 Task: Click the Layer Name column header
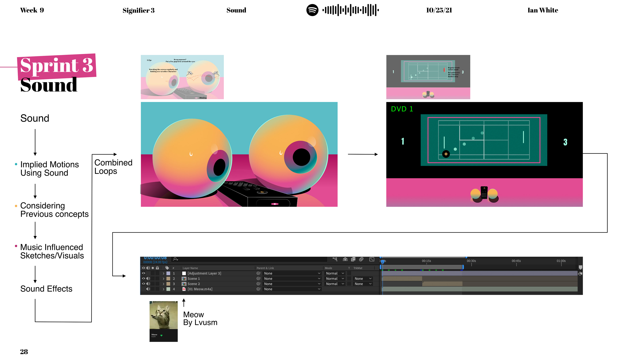[190, 268]
